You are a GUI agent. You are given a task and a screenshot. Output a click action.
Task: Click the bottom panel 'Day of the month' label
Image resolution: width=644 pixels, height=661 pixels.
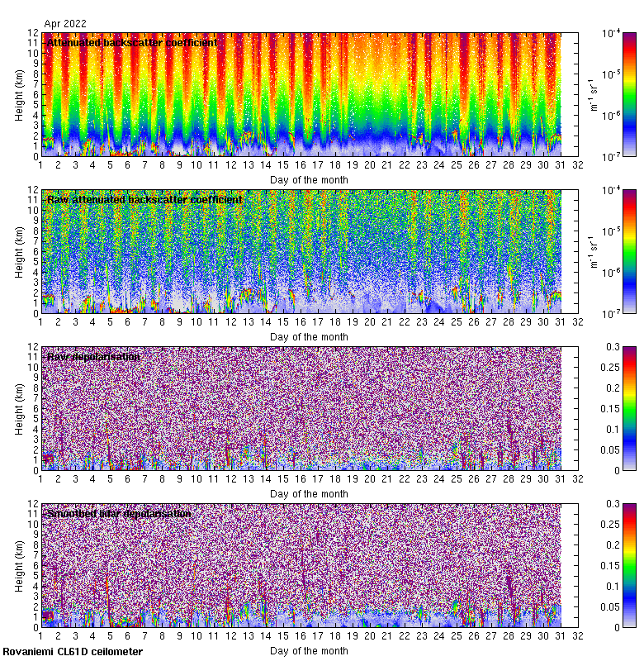click(x=309, y=651)
